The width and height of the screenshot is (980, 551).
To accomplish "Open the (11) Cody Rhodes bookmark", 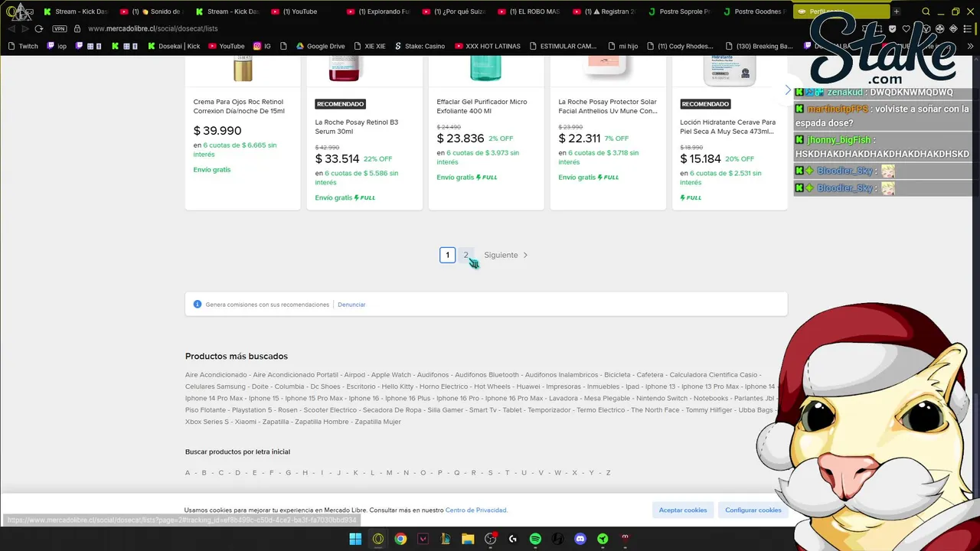I will click(x=679, y=46).
